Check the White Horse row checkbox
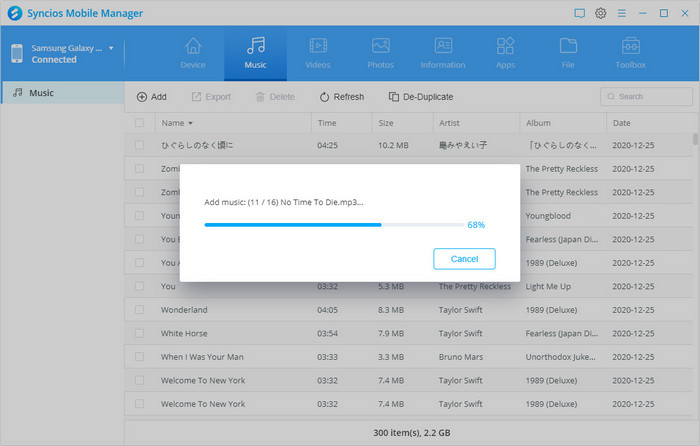This screenshot has width=700, height=446. (x=139, y=333)
